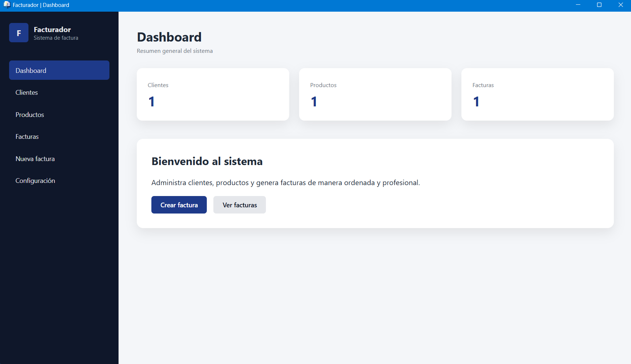Open the Dashboard sidebar item
The height and width of the screenshot is (364, 631).
[59, 70]
